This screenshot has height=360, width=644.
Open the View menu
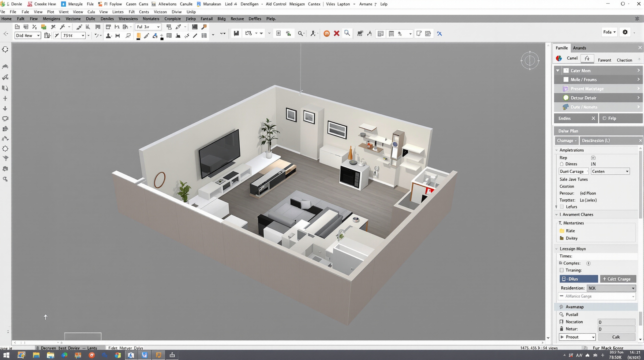38,12
